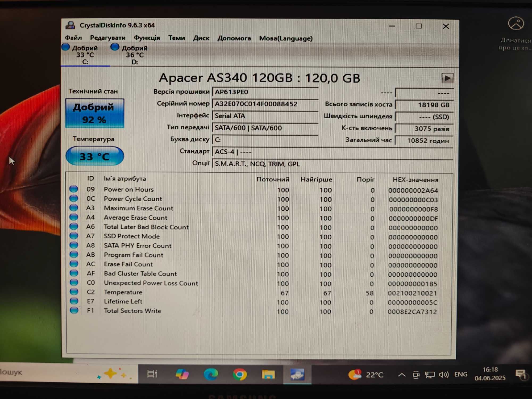Image resolution: width=532 pixels, height=399 pixels.
Task: Click the status circle for Erase Fail Count
Action: pyautogui.click(x=74, y=264)
